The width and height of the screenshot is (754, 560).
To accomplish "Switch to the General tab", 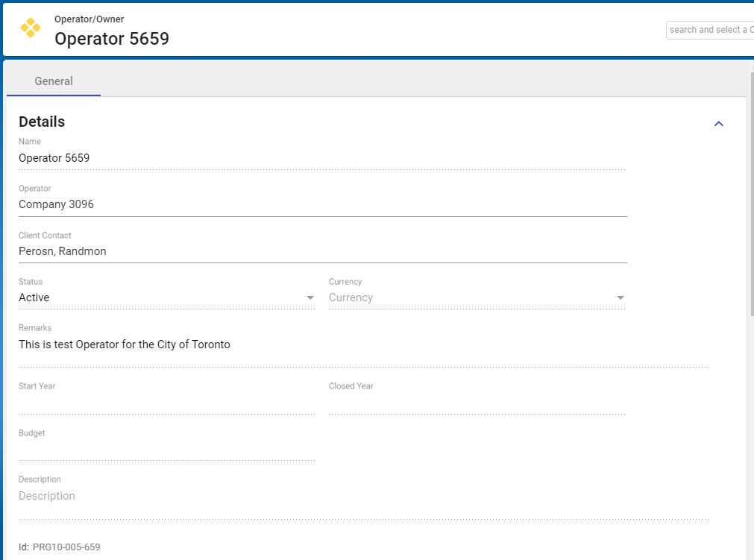I will [54, 81].
